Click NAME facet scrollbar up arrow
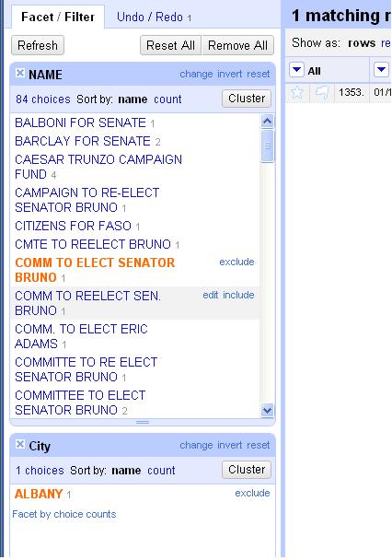Screen dimensions: 392x560 (267, 122)
